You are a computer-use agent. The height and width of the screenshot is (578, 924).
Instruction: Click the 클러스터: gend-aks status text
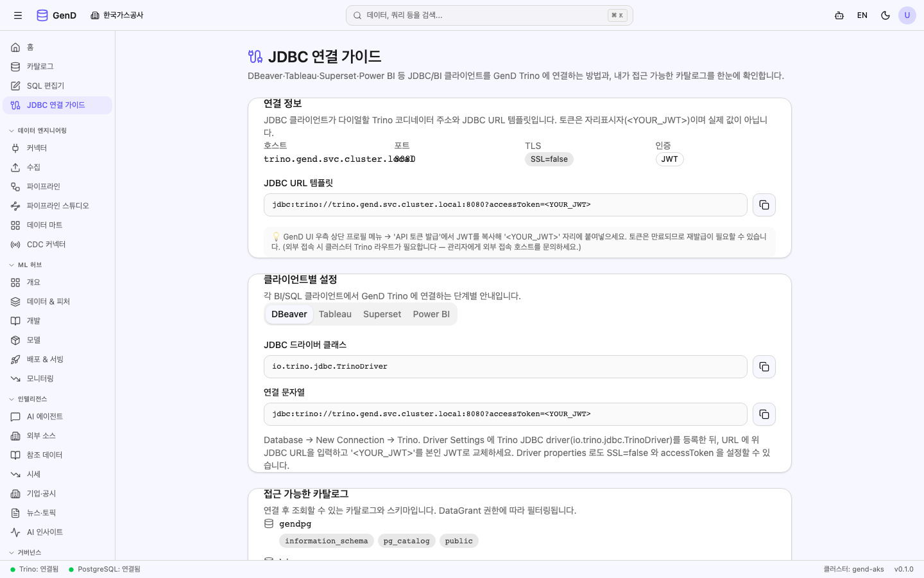[853, 569]
